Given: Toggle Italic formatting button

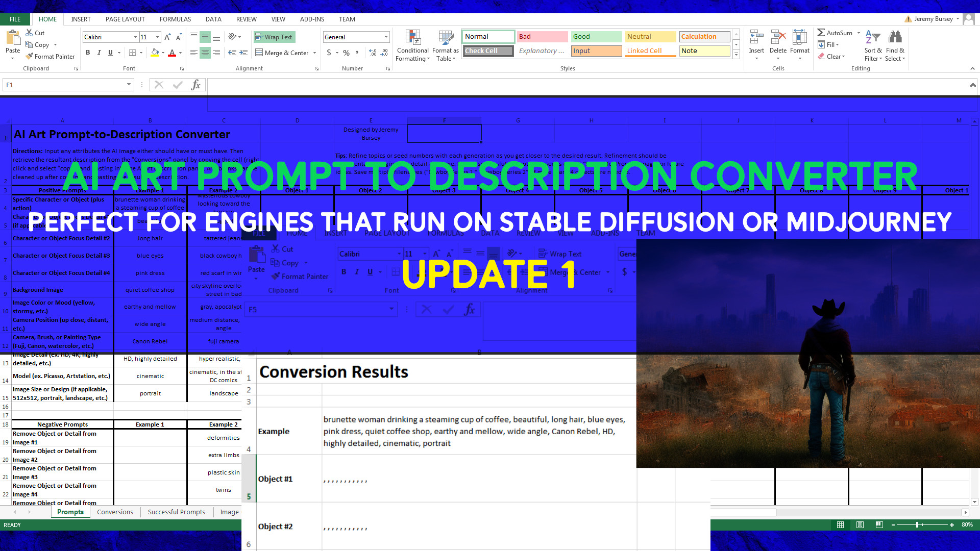Looking at the screenshot, I should [x=99, y=53].
